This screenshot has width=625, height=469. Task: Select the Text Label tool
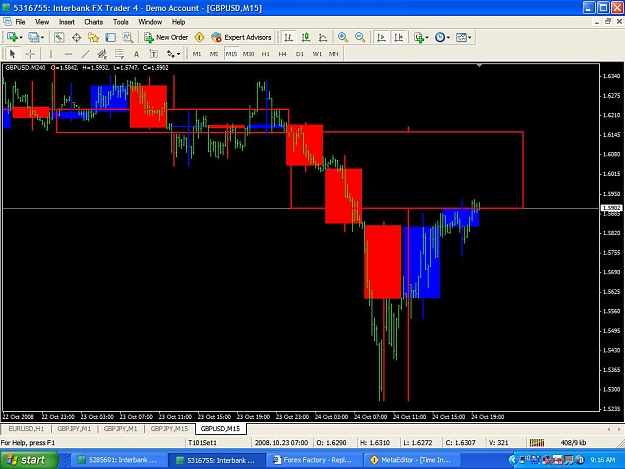[x=153, y=54]
